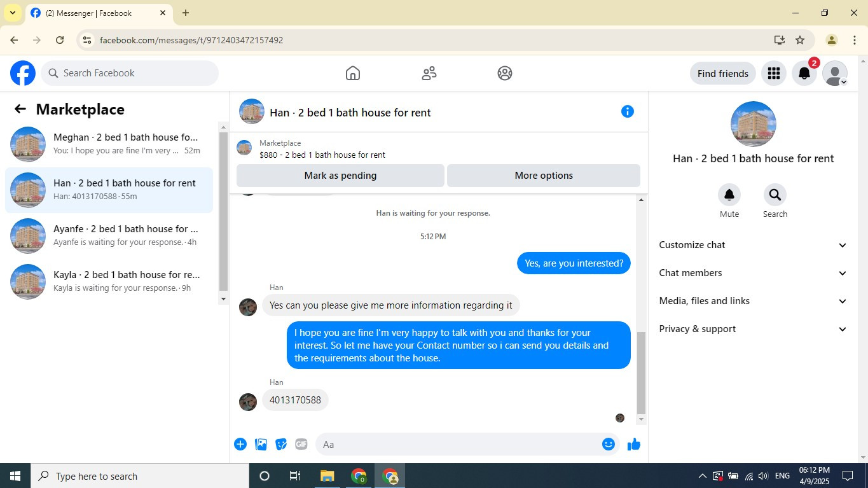Open the Facebook apps menu grid
The width and height of the screenshot is (868, 488).
tap(774, 73)
